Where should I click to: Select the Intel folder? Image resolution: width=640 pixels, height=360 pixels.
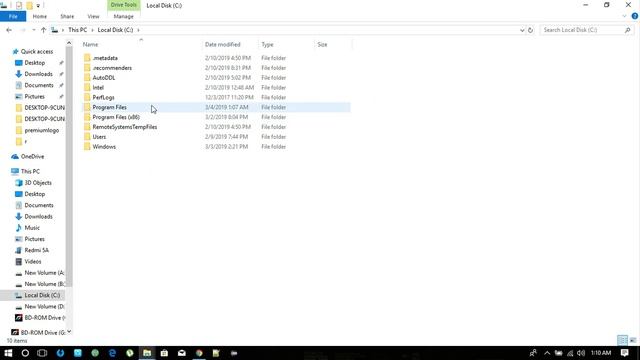(x=98, y=87)
